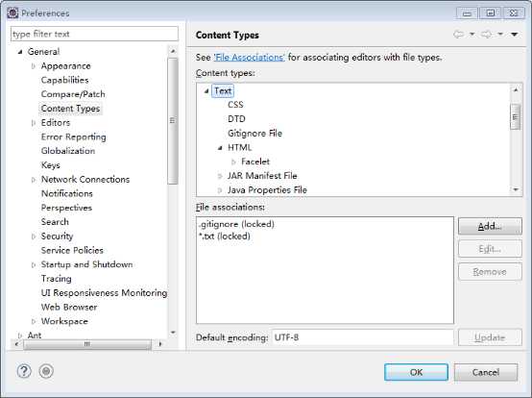
Task: Click the help question mark icon
Action: point(24,371)
